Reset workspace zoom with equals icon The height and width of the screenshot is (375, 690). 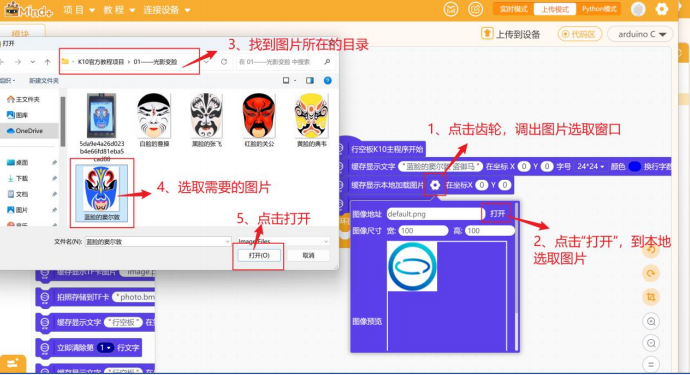point(651,364)
